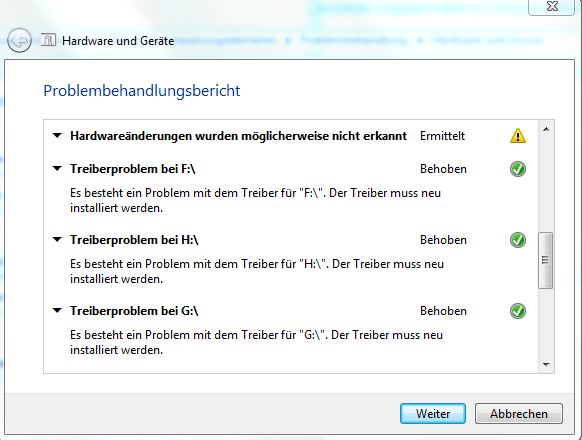582x440 pixels.
Task: Click the scrollbar up arrow
Action: 546,129
